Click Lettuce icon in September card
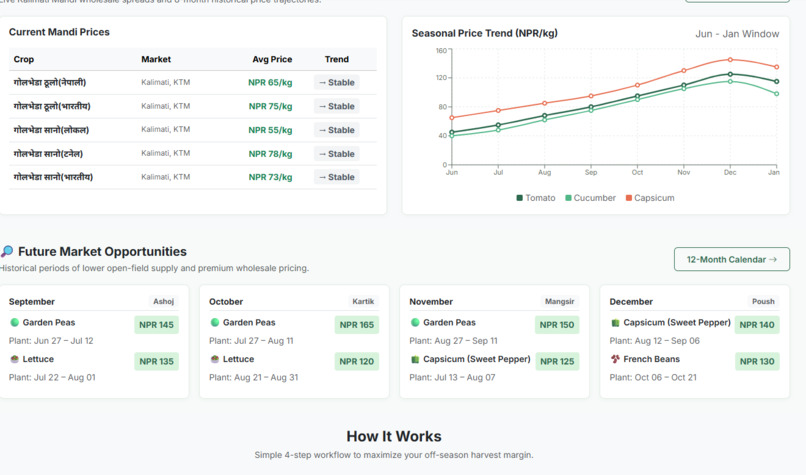The image size is (806, 475). pyautogui.click(x=14, y=359)
